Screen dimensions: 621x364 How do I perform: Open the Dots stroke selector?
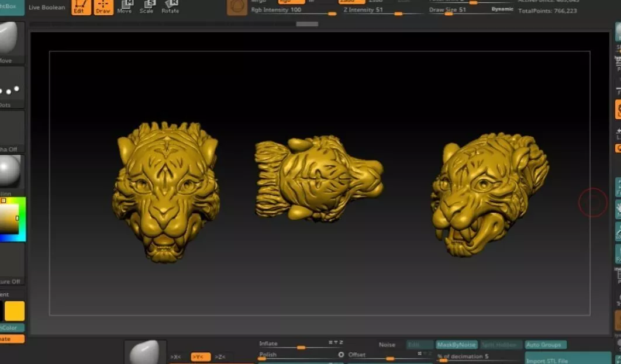tap(12, 87)
